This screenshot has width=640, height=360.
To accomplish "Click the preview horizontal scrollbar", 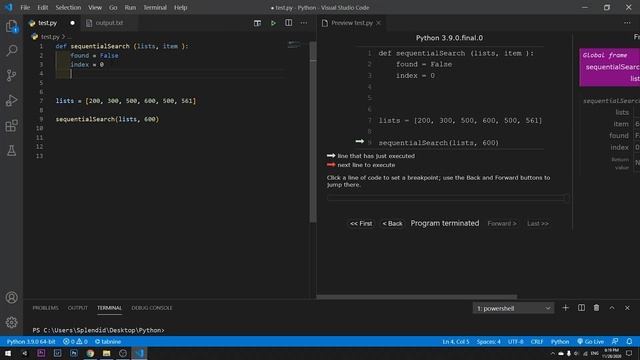I will click(x=417, y=297).
